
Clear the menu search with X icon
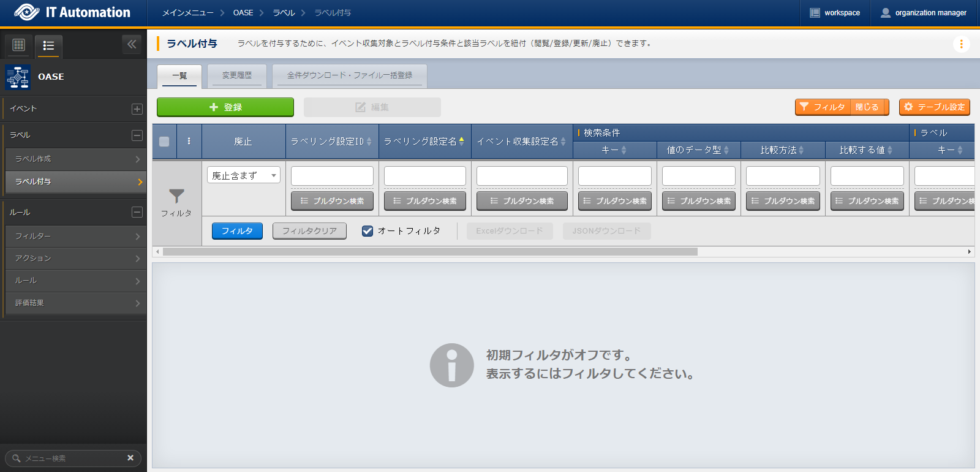(x=130, y=458)
